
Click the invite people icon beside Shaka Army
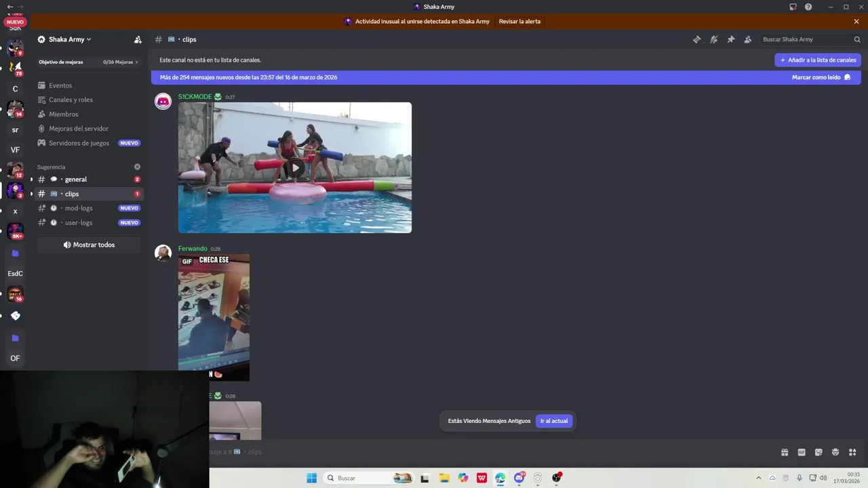[x=138, y=39]
